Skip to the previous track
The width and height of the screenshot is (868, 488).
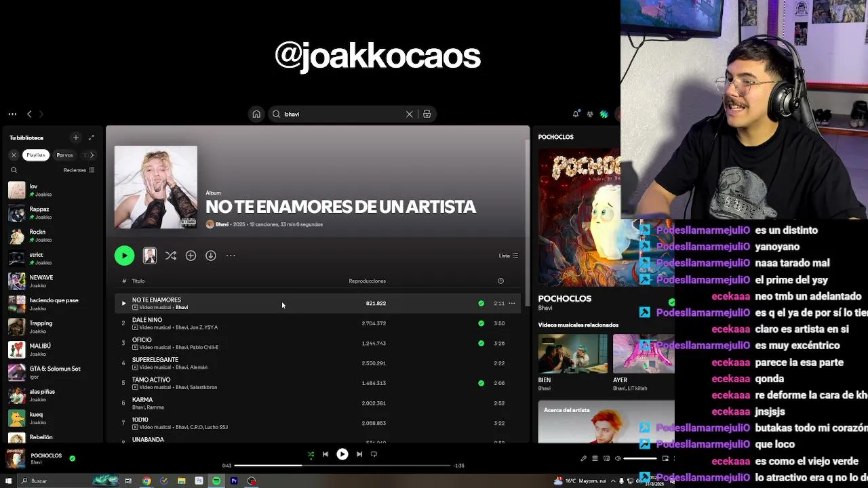click(325, 454)
